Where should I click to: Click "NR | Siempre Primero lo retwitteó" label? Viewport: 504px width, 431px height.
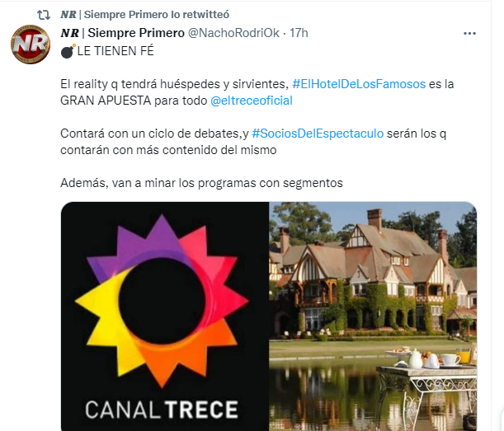144,15
